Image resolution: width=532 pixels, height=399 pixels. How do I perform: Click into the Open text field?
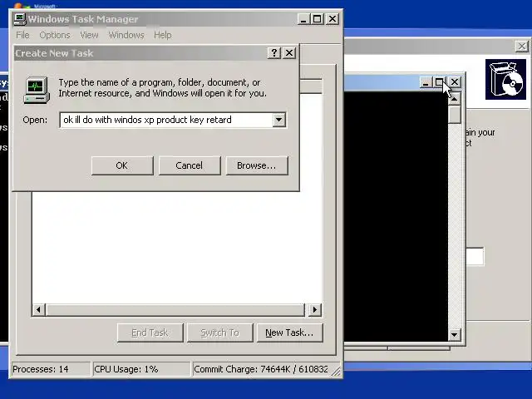166,120
